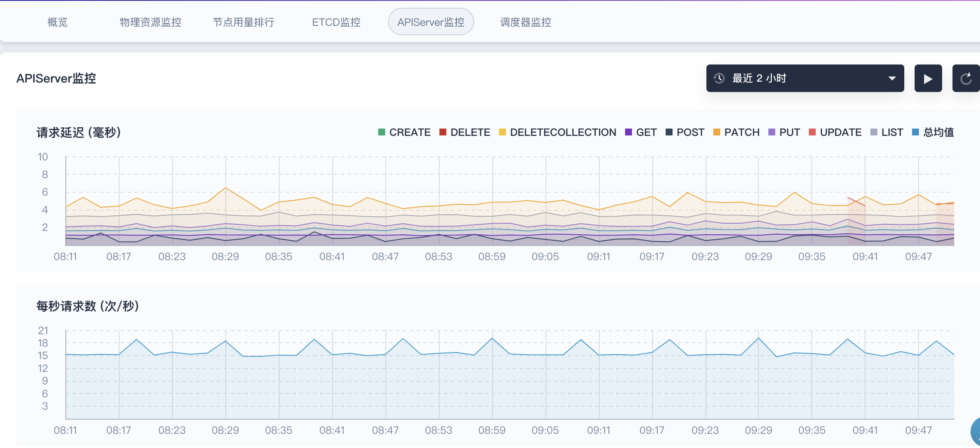Toggle the DELETE legend series
Viewport: 980px width, 448px height.
[x=465, y=132]
